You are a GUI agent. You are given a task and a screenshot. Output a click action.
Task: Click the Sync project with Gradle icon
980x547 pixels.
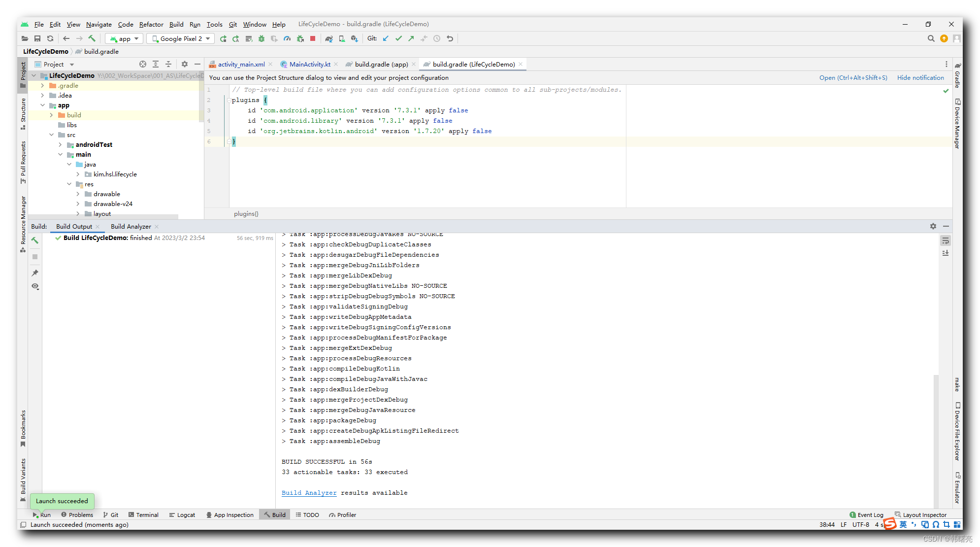pos(330,38)
